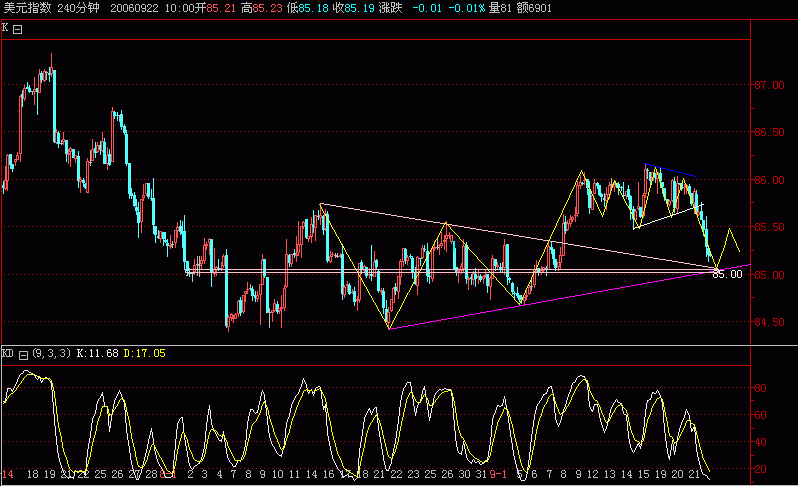
Task: Click the K panel label
Action: (x=5, y=28)
